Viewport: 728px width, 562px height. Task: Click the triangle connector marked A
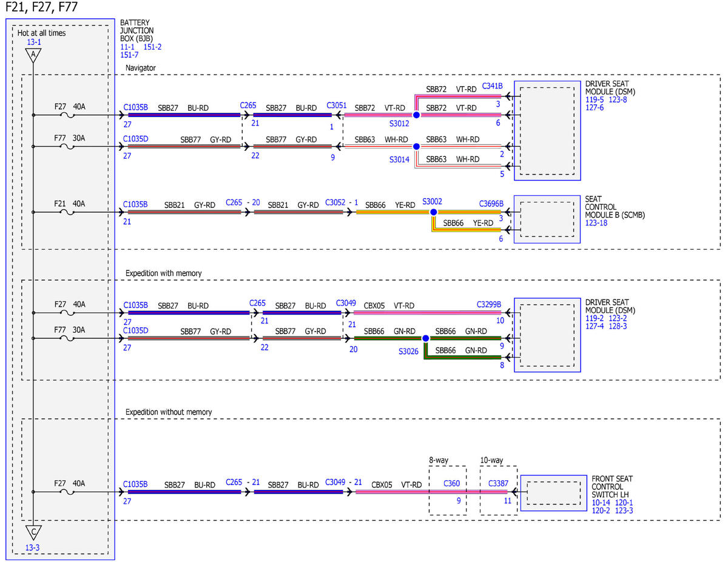pos(33,56)
